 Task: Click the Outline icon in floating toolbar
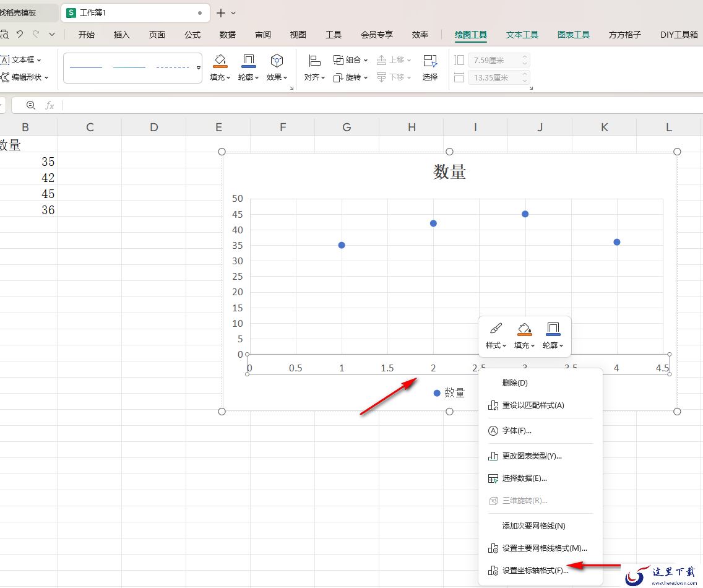[x=553, y=329]
